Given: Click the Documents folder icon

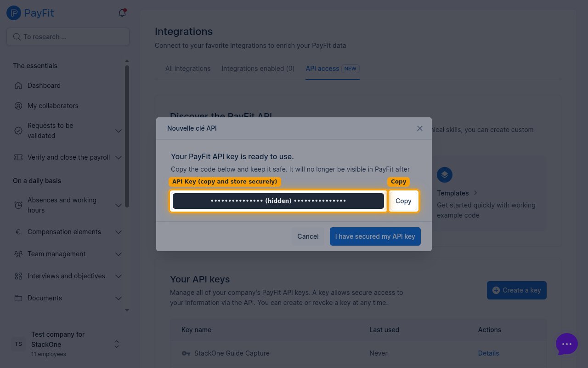Looking at the screenshot, I should point(18,298).
